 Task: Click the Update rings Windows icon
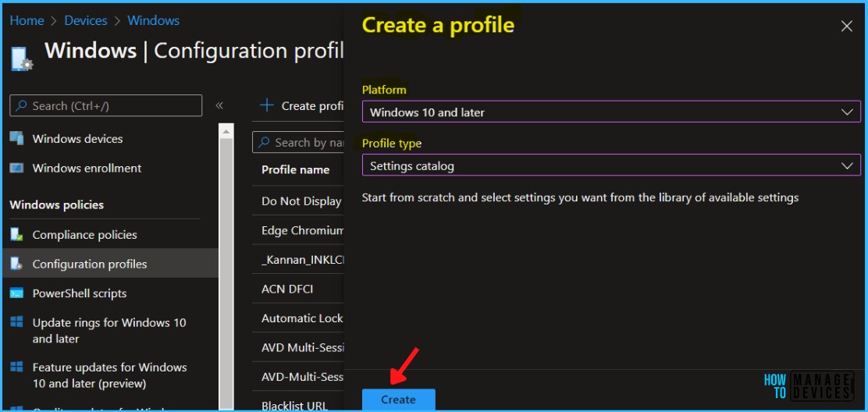coord(16,321)
